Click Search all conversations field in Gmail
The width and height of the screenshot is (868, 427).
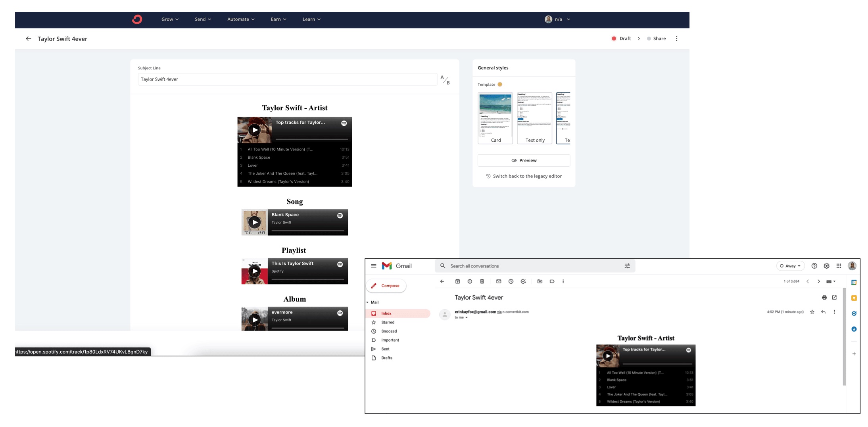click(x=535, y=266)
